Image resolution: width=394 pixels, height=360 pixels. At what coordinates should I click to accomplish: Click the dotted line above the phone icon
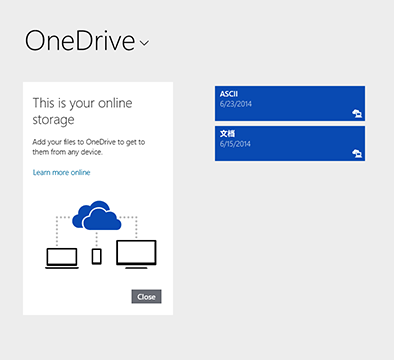[x=97, y=239]
